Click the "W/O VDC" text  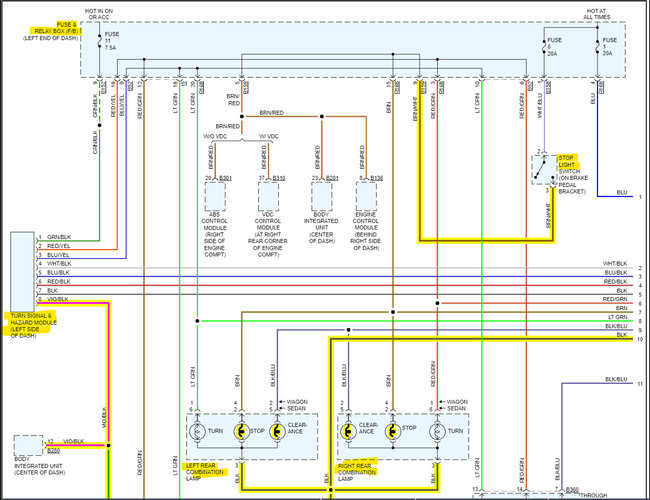click(215, 136)
